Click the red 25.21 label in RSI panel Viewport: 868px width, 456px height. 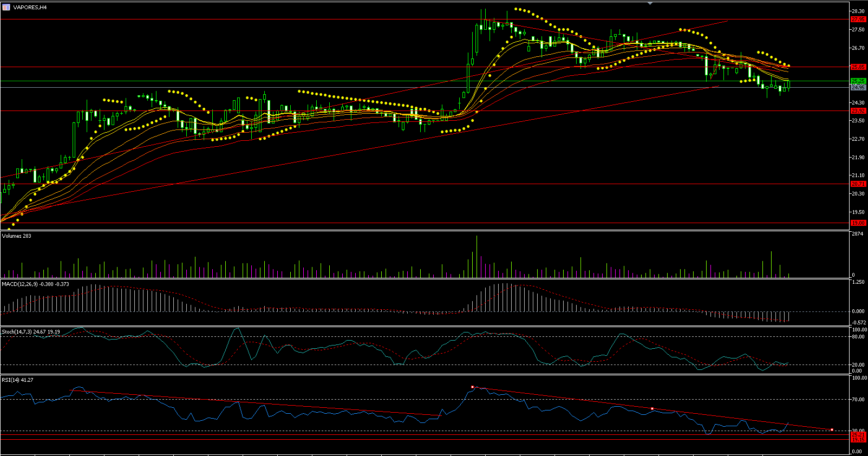(x=858, y=435)
